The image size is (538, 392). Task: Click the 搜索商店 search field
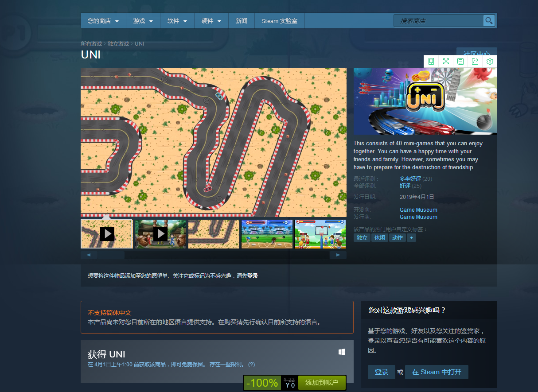(x=439, y=21)
